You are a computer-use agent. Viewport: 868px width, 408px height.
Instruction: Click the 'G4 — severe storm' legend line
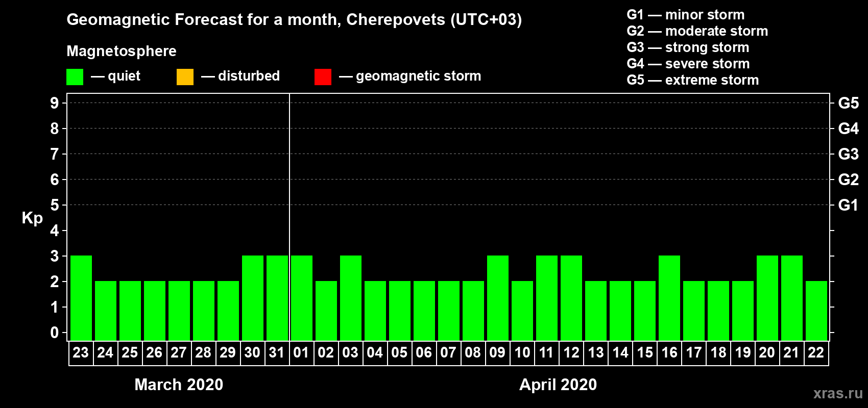(688, 64)
